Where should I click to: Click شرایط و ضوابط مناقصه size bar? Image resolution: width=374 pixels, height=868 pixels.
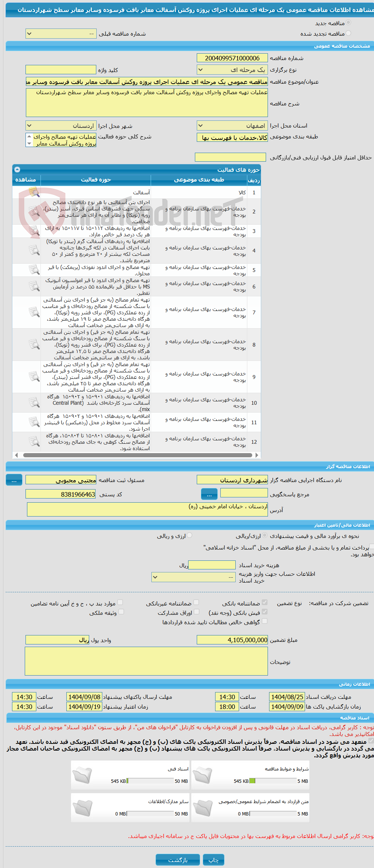click(x=273, y=781)
